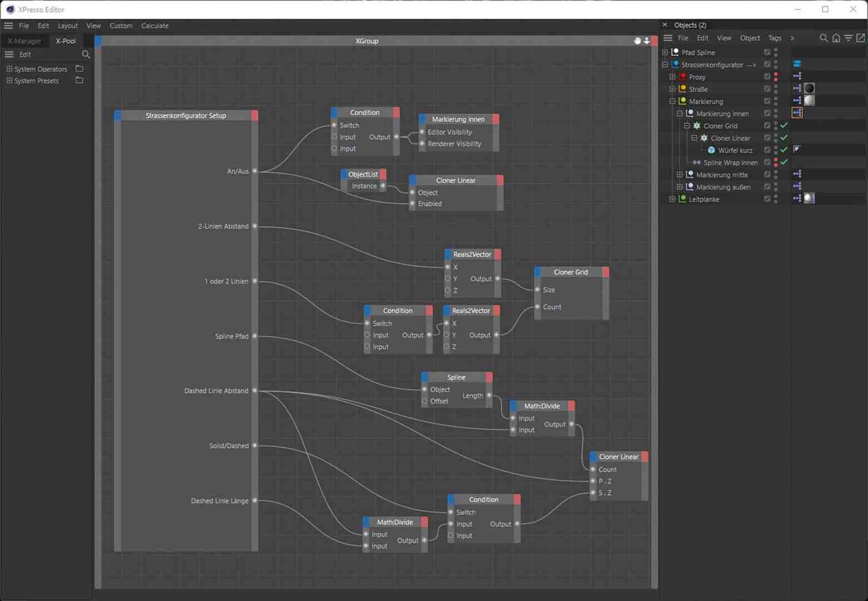868x601 pixels.
Task: Toggle the green checkmark next to Cloner Linear
Action: pyautogui.click(x=783, y=138)
